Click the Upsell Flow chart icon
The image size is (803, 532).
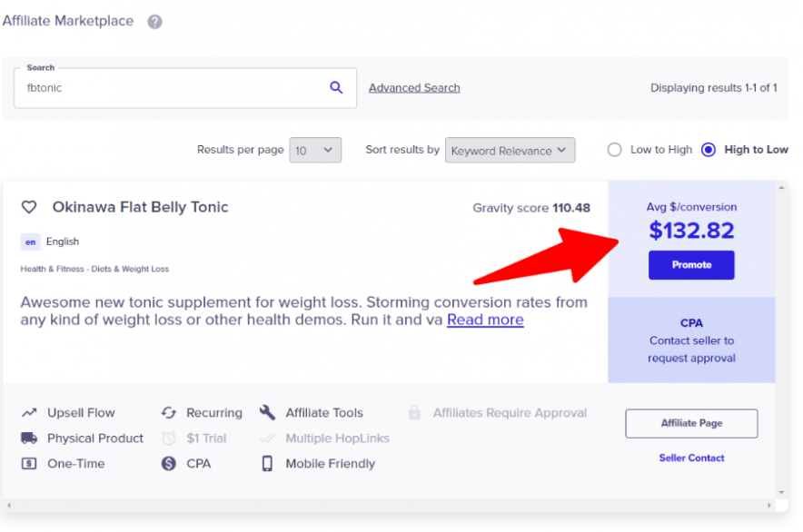coord(29,413)
